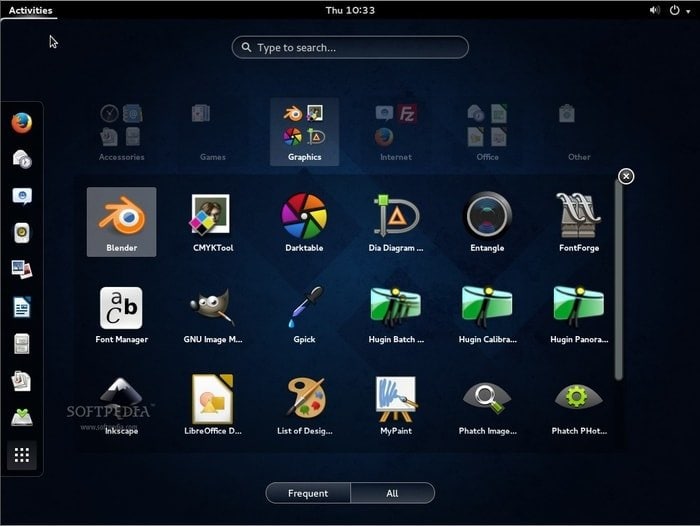Close the Graphics folder popup
Image resolution: width=700 pixels, height=526 pixels.
626,176
